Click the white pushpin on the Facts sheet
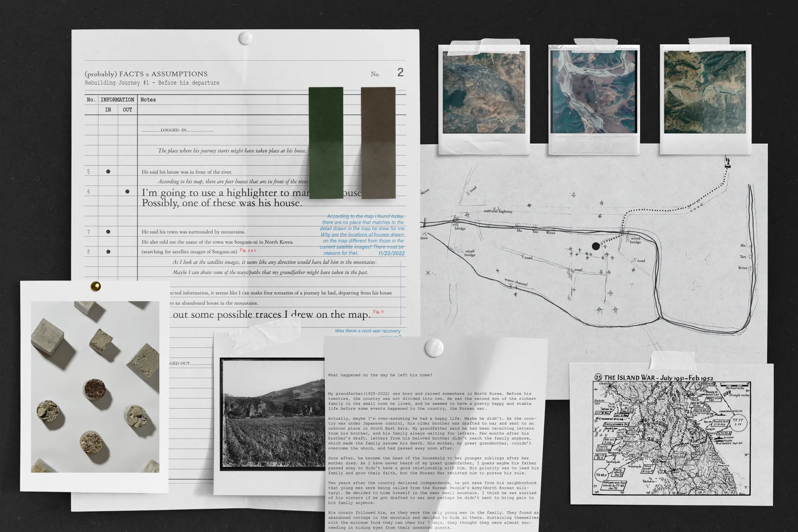 pyautogui.click(x=245, y=38)
